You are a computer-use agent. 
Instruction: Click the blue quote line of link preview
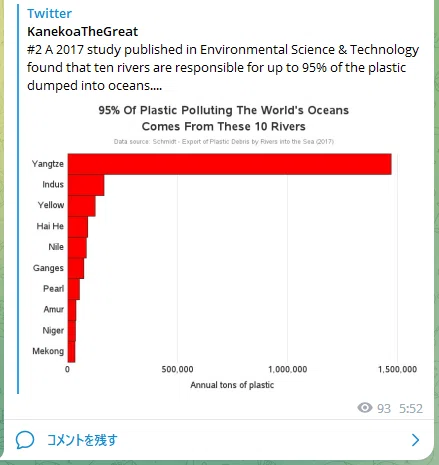pyautogui.click(x=18, y=199)
